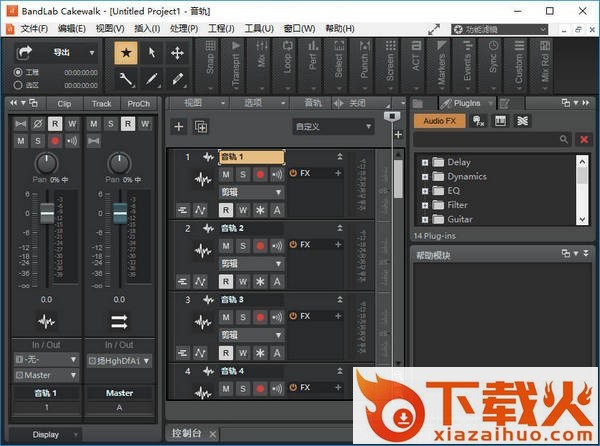
Task: Open fullscreen expand arrows icon
Action: (434, 29)
